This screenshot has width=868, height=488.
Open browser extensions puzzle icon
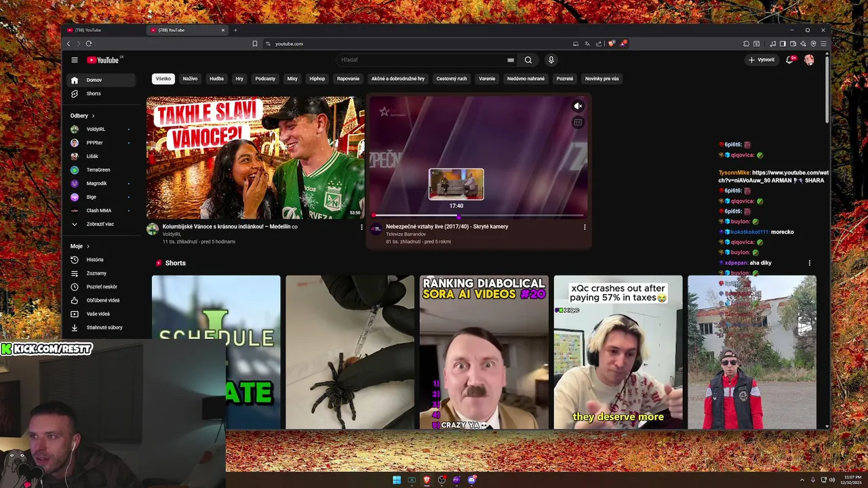tap(746, 43)
